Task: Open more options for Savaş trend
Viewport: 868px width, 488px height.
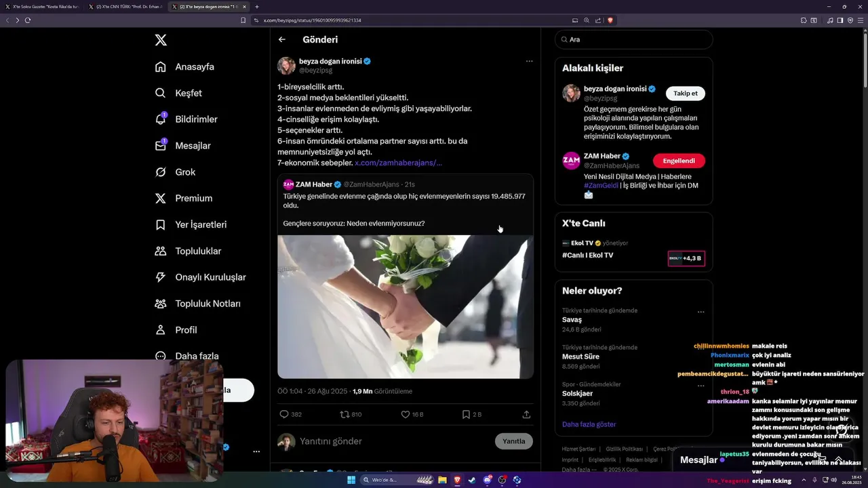Action: click(x=701, y=312)
